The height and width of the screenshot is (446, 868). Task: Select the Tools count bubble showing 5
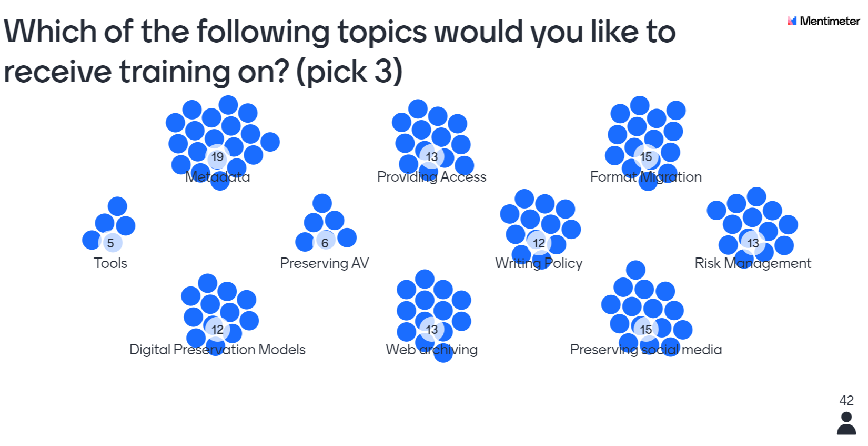110,243
